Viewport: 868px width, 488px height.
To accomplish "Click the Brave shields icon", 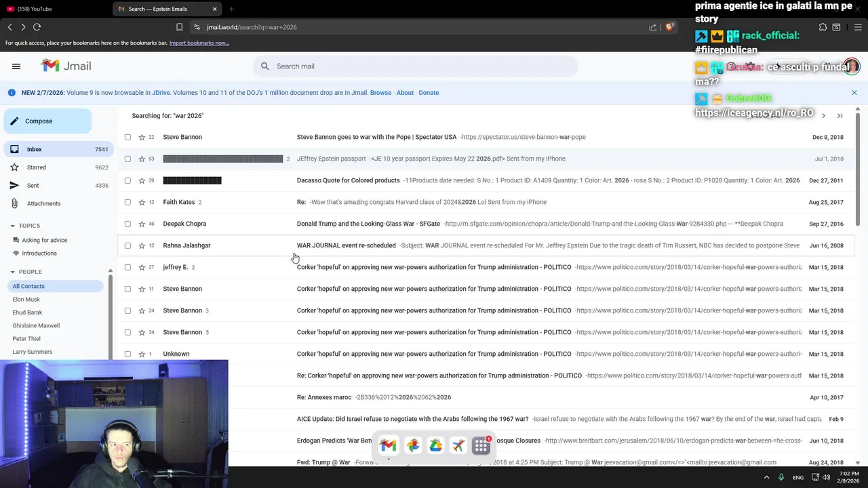I will [669, 27].
